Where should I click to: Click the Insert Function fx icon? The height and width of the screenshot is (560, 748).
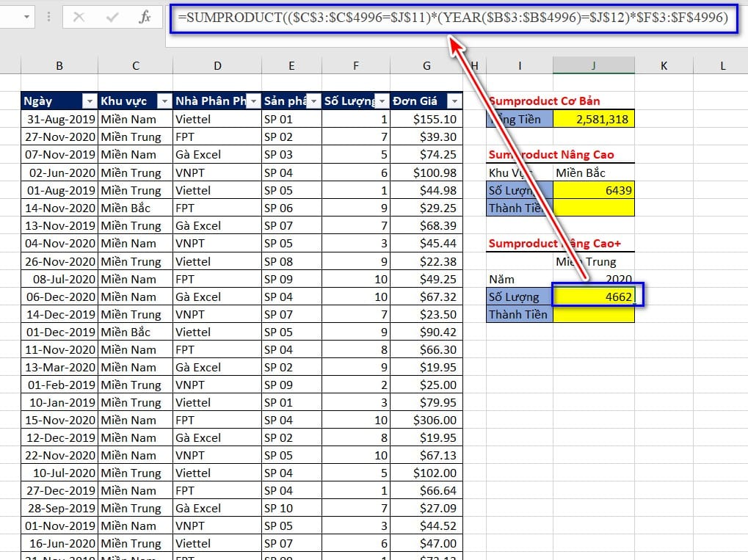click(x=145, y=17)
